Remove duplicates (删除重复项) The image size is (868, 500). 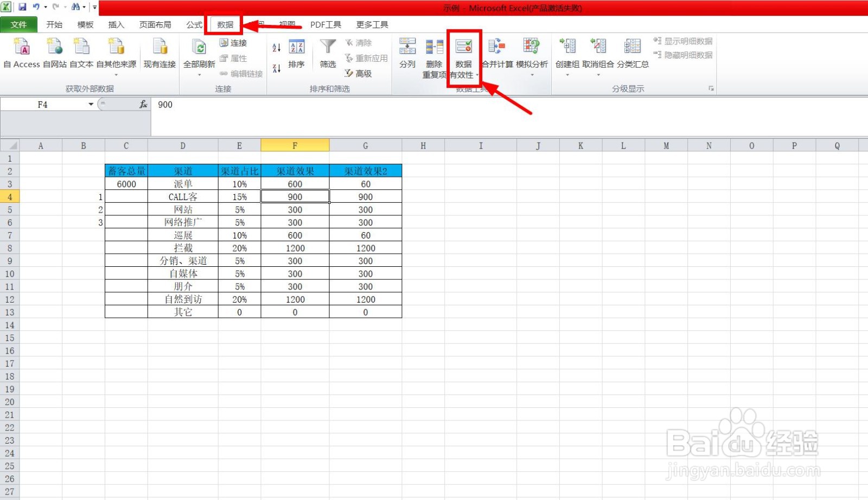click(x=434, y=58)
